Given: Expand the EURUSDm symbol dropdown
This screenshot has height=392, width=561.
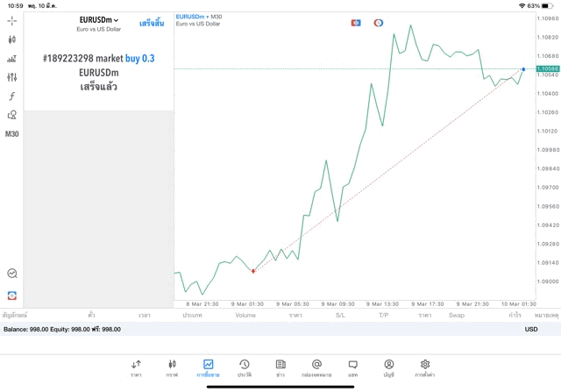Looking at the screenshot, I should 99,20.
